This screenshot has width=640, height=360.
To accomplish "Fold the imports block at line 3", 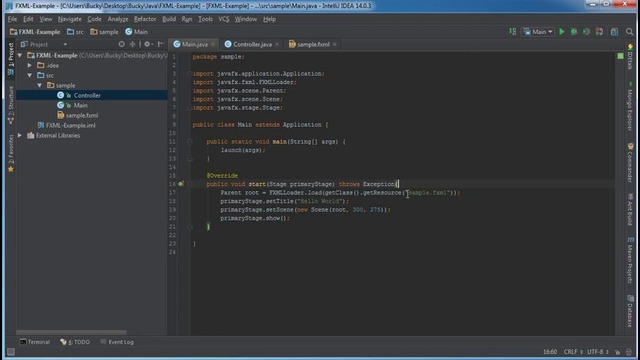I will [x=190, y=73].
